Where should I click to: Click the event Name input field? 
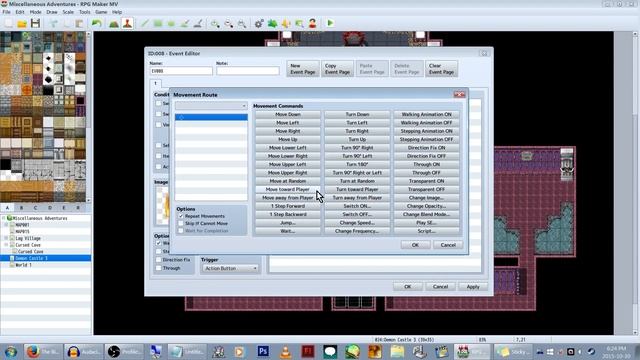181,71
